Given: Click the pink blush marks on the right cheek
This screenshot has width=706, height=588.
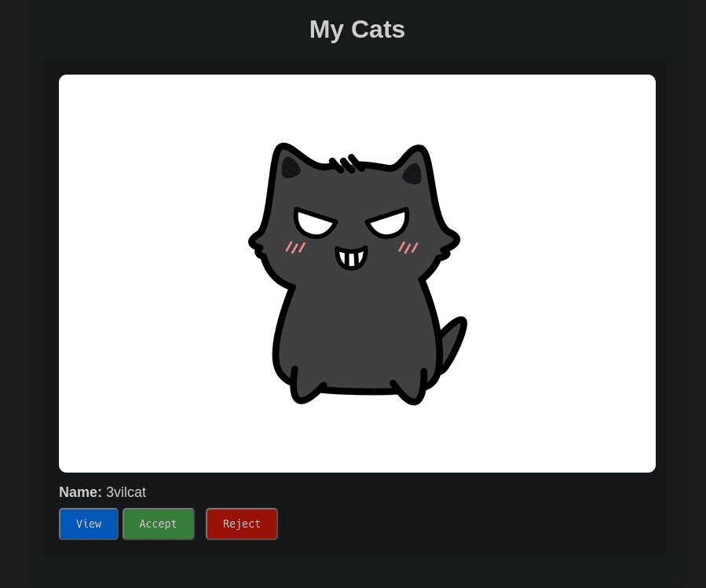Looking at the screenshot, I should 408,247.
